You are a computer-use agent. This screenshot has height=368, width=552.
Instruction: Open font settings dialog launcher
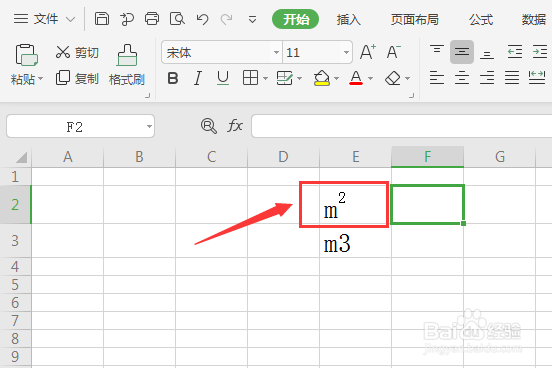point(411,95)
